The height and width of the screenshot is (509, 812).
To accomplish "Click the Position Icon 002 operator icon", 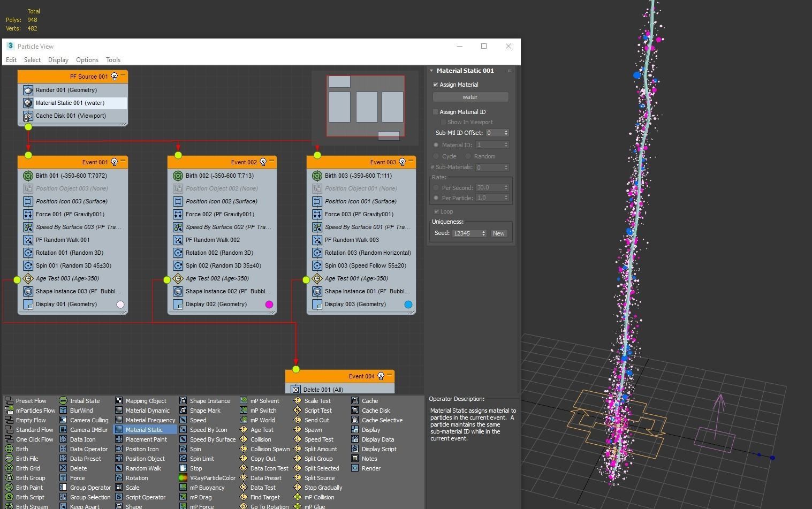I will pyautogui.click(x=178, y=201).
